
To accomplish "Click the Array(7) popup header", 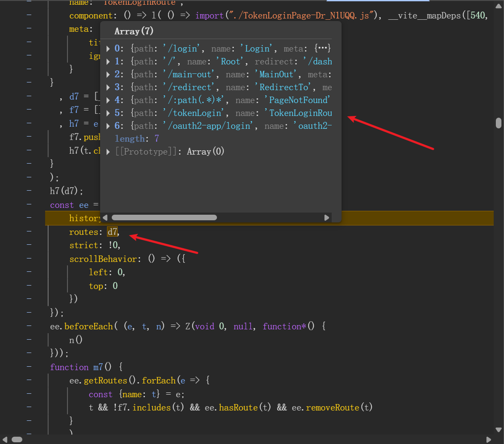I will [x=134, y=31].
